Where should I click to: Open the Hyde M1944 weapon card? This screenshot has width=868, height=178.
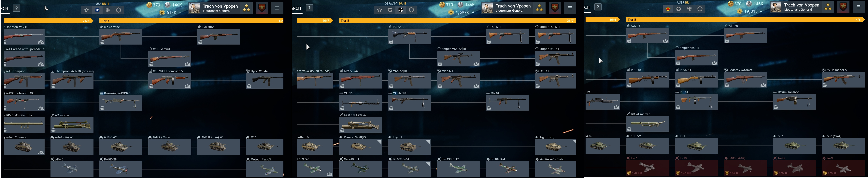(264, 81)
